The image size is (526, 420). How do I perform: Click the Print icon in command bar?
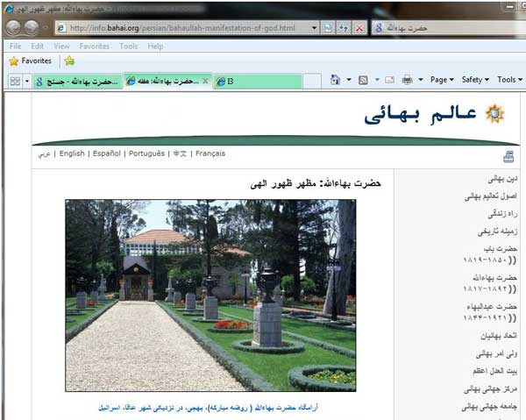pyautogui.click(x=407, y=80)
